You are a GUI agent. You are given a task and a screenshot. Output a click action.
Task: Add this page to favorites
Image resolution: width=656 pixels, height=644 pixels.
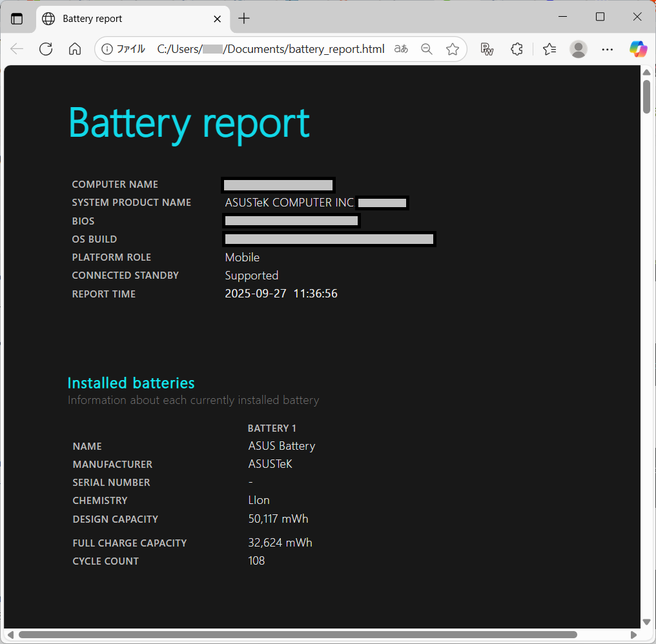452,49
